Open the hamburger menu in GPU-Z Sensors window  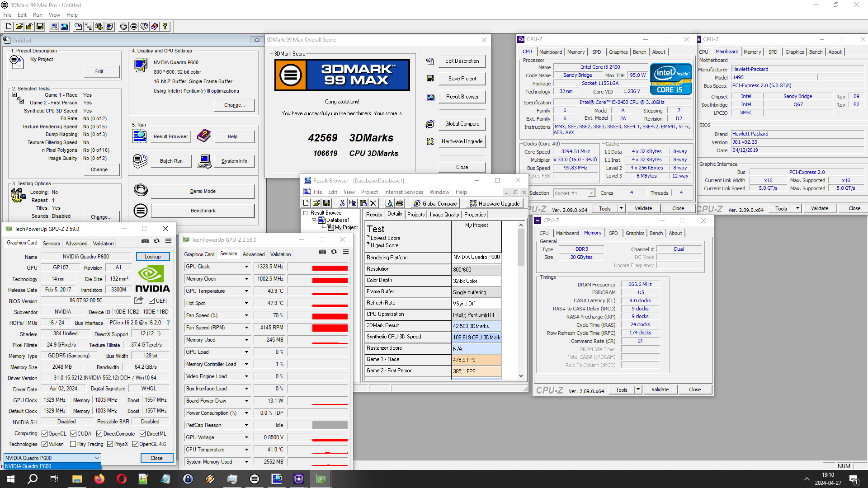click(x=345, y=252)
